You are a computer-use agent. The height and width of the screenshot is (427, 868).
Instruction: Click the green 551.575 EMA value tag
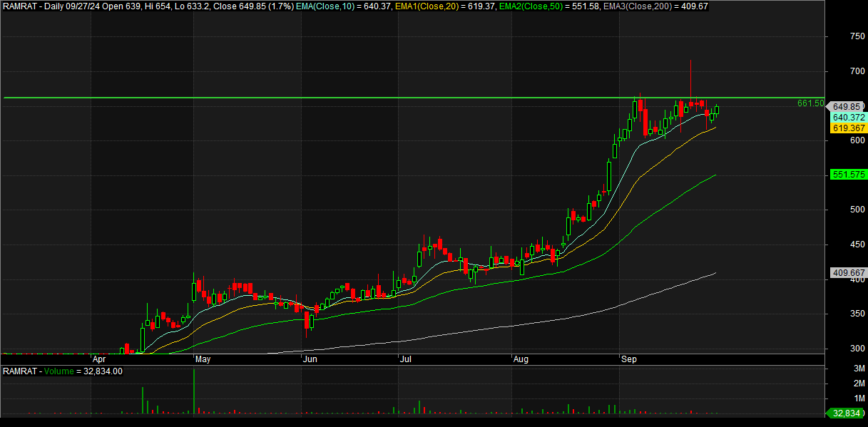[849, 175]
